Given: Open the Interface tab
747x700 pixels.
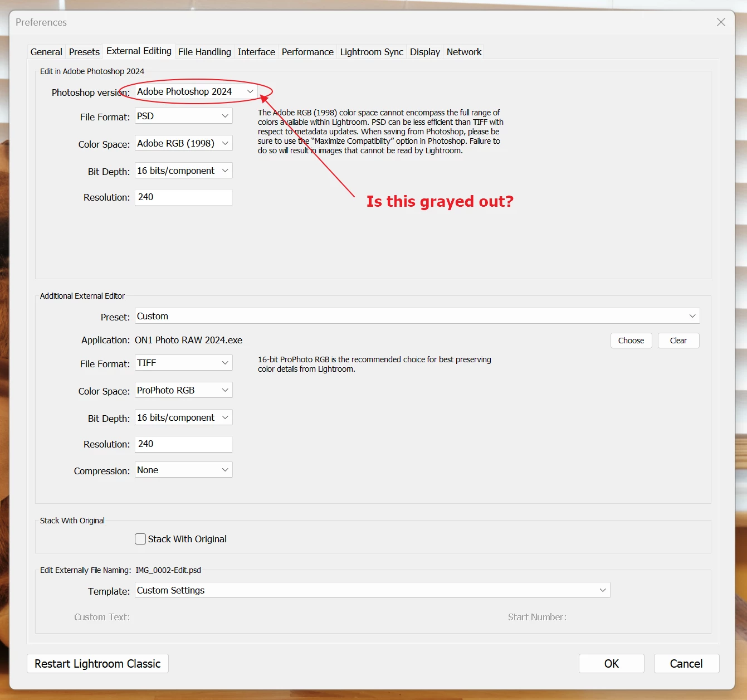Looking at the screenshot, I should 256,52.
